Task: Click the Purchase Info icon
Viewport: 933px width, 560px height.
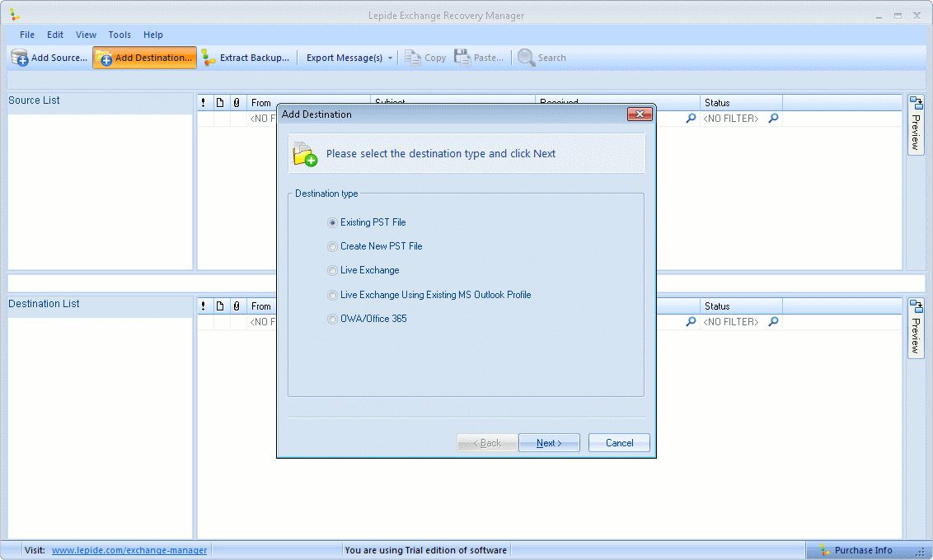Action: pyautogui.click(x=825, y=550)
